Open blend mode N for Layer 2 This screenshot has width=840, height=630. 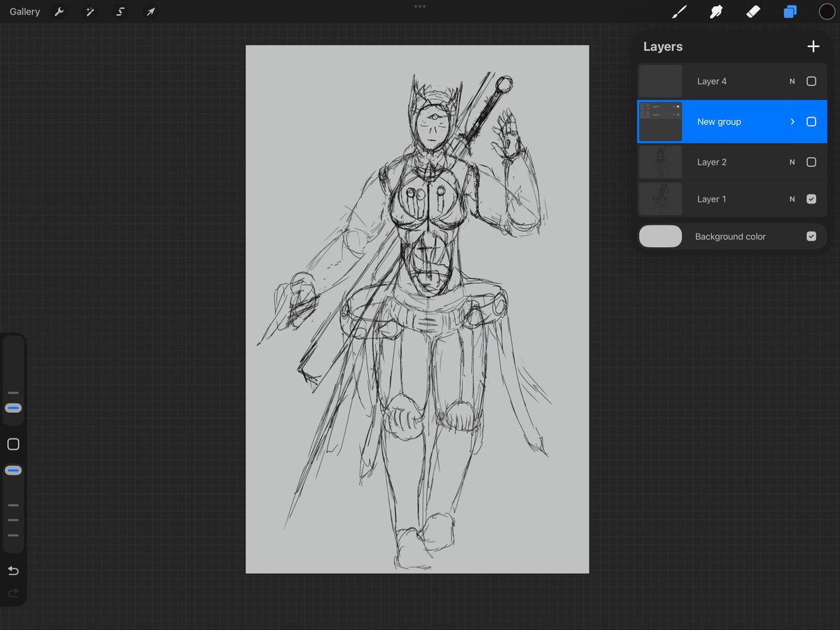(x=792, y=162)
